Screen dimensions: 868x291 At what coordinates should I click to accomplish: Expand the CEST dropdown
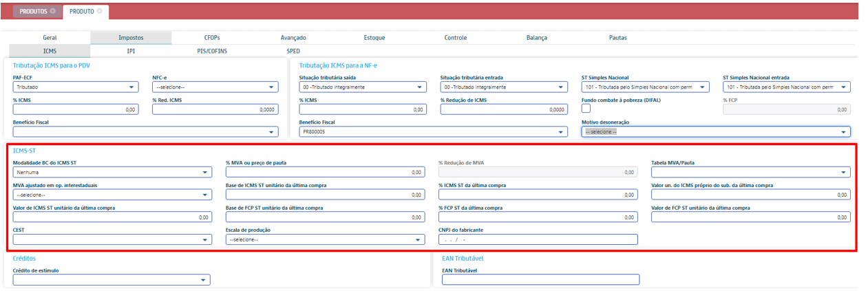tap(112, 239)
